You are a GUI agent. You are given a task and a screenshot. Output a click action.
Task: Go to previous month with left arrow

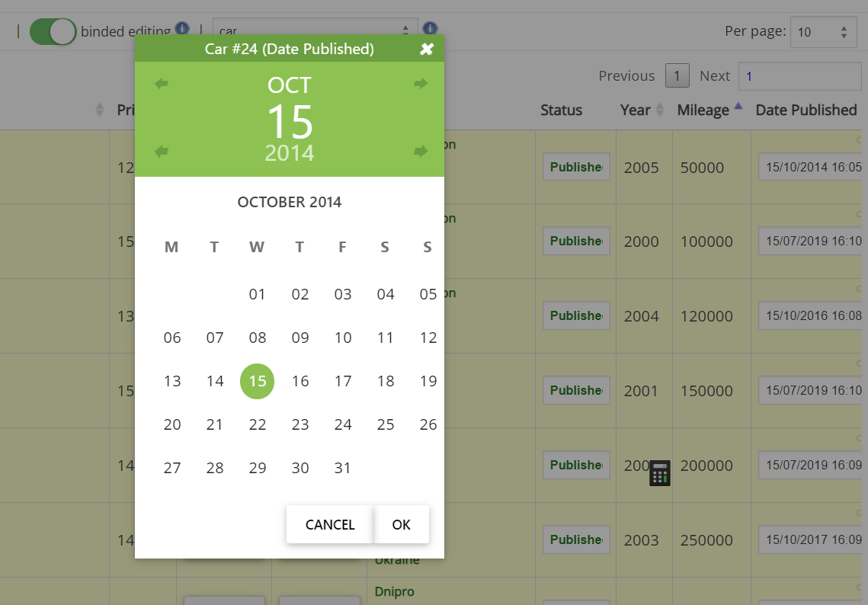click(x=162, y=84)
